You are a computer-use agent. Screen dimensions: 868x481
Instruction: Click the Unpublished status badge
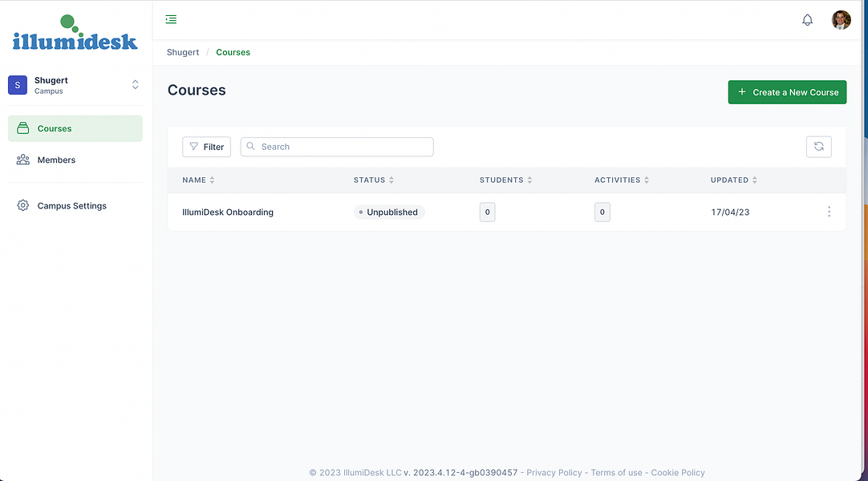pyautogui.click(x=389, y=212)
